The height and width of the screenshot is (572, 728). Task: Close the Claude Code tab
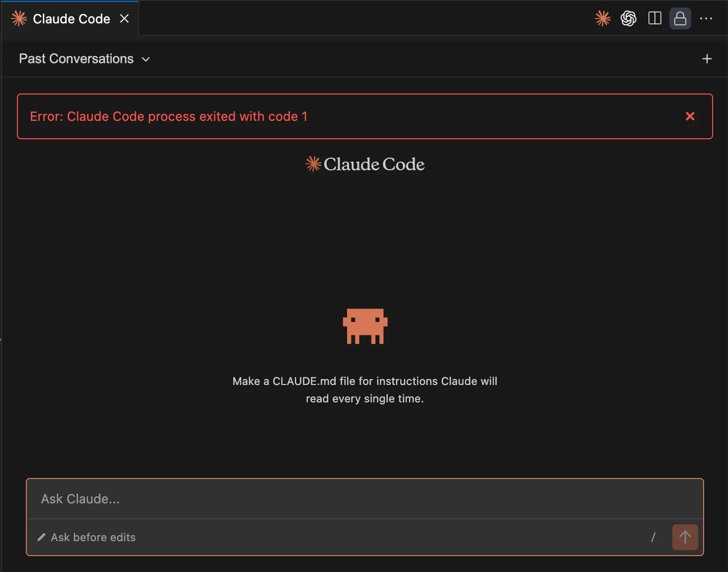click(124, 18)
